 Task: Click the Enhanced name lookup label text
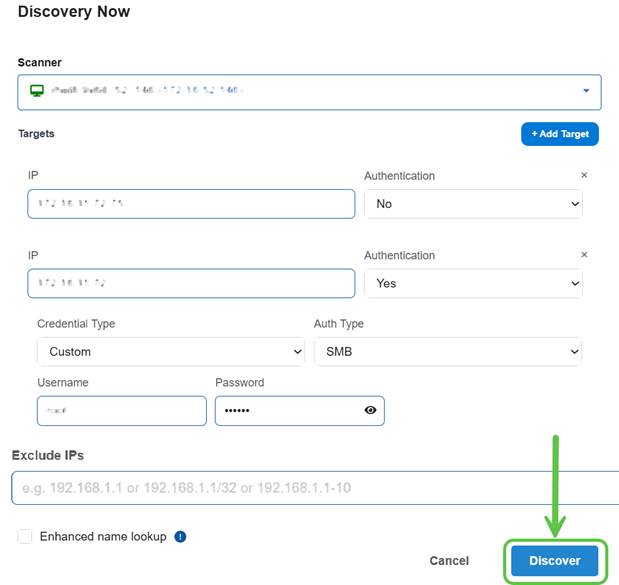103,537
